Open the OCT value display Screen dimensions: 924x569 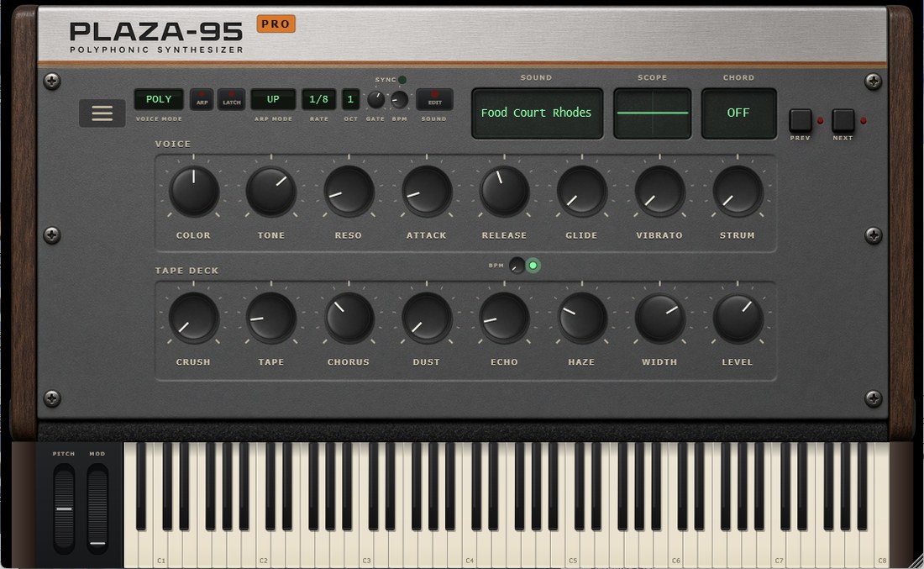[x=350, y=99]
